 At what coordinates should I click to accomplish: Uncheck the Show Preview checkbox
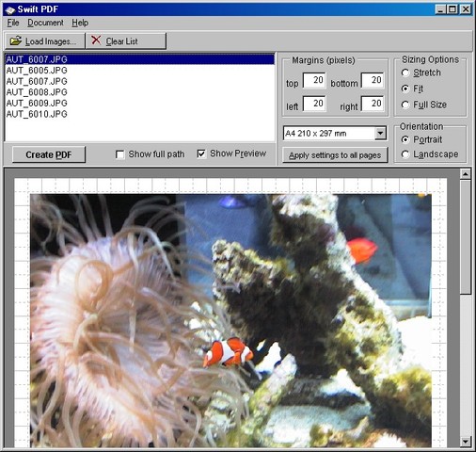[201, 153]
